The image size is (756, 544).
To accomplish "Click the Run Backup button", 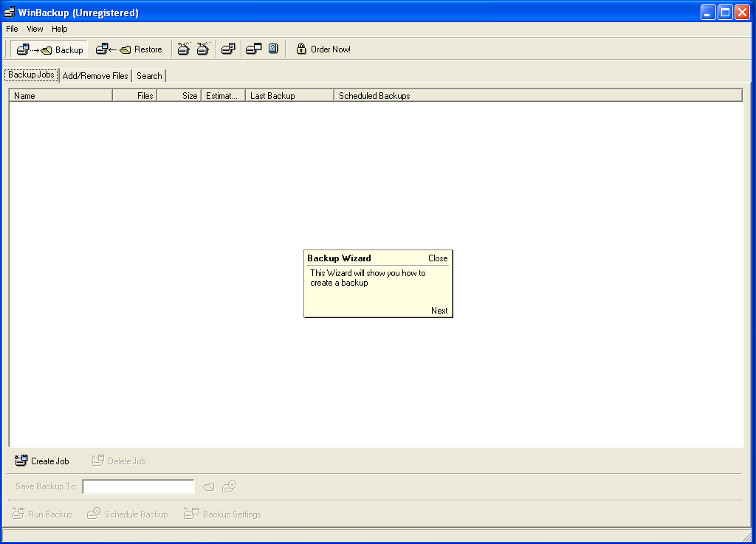I will 42,514.
